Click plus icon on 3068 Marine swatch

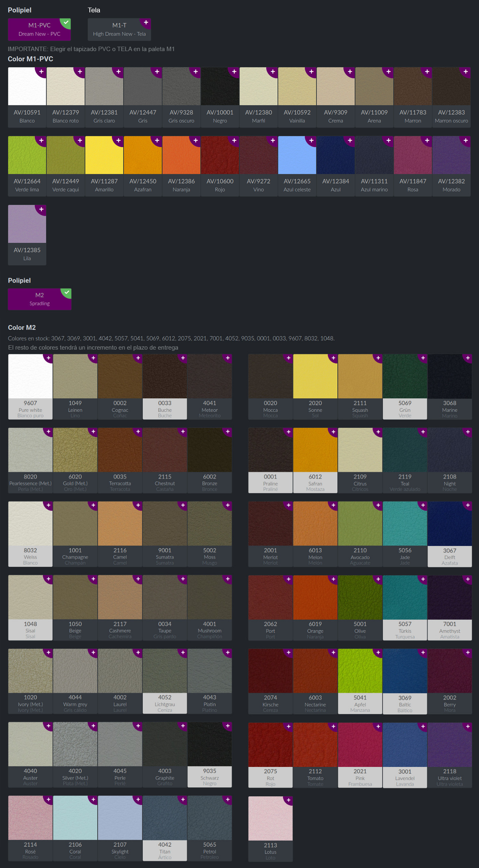pos(468,358)
